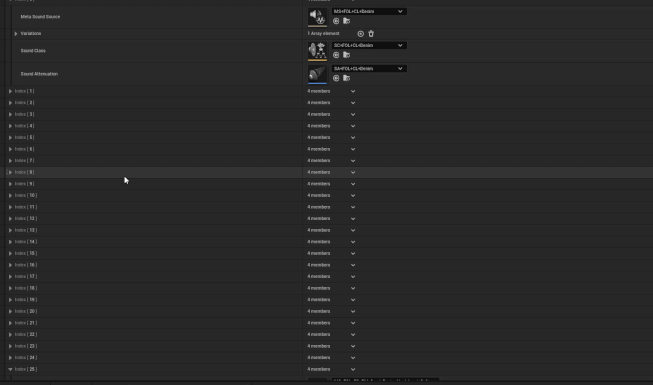Expand the Index [10] row

[10, 195]
